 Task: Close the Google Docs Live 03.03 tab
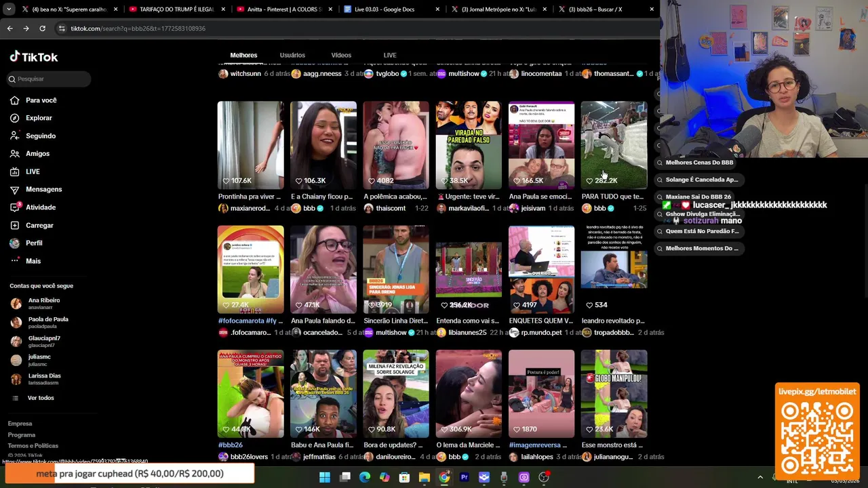(x=437, y=9)
